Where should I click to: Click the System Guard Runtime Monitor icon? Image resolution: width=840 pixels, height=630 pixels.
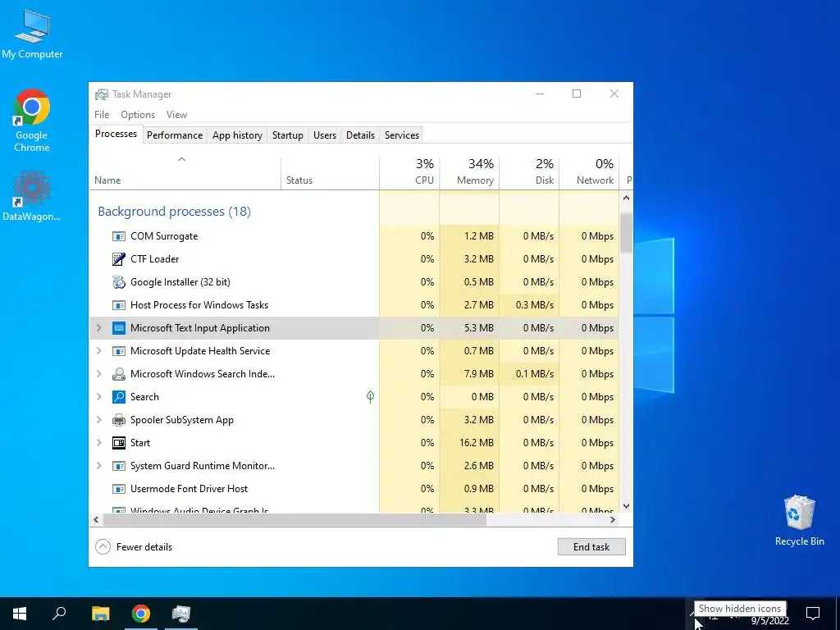click(x=118, y=466)
